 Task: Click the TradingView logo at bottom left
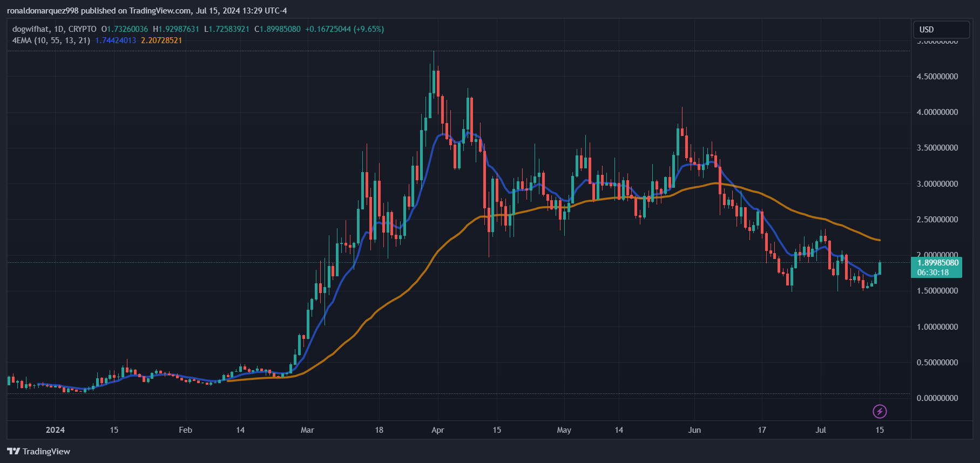(39, 451)
